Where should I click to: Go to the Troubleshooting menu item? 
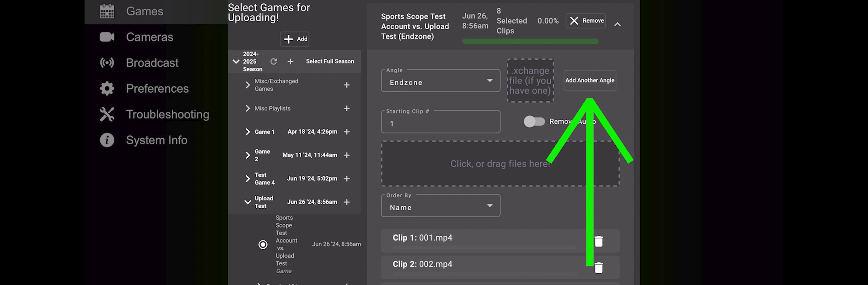click(x=168, y=114)
